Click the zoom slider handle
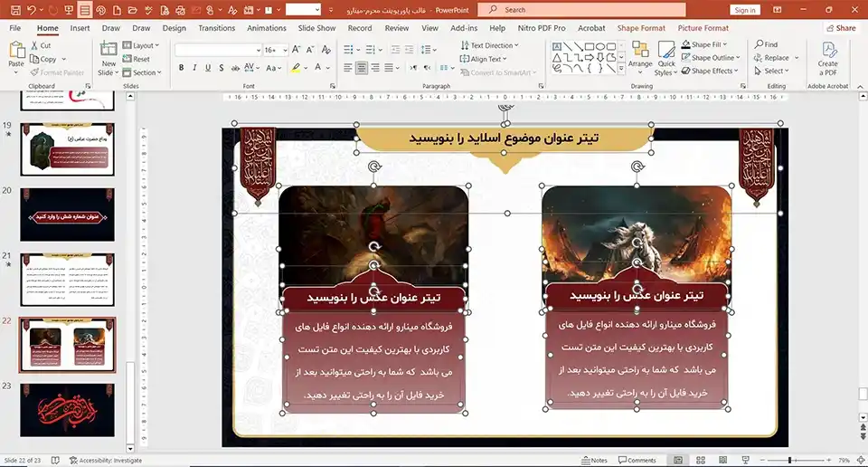Viewport: 868px width, 467px height. [790, 461]
